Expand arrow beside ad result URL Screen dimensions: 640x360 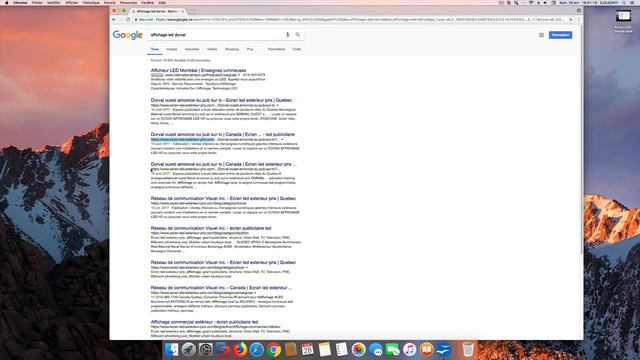[x=239, y=75]
